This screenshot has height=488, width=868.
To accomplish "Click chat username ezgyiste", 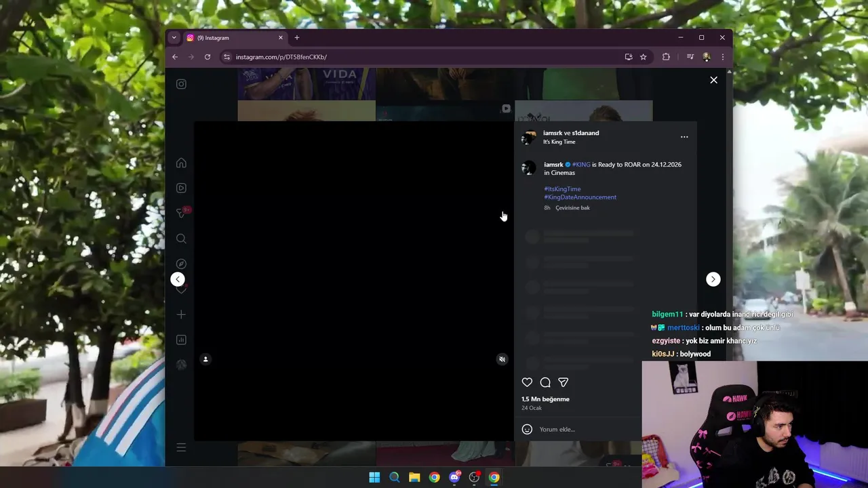I will (666, 341).
